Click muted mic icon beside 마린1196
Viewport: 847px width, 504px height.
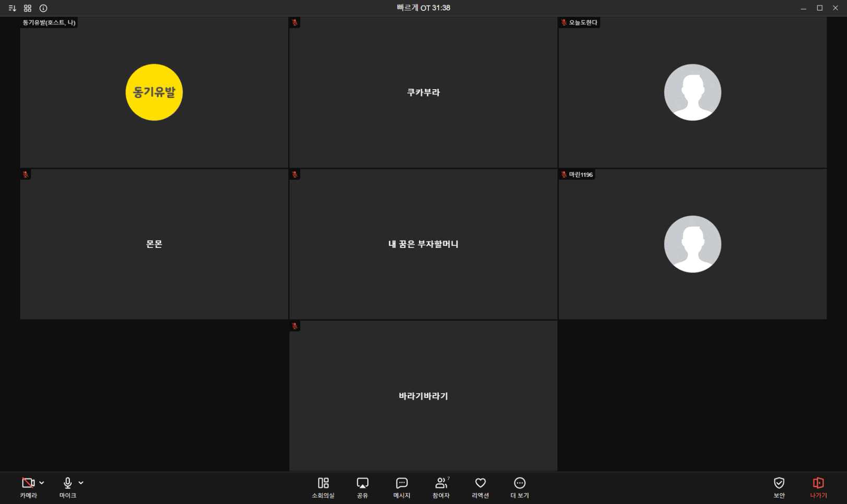point(564,174)
